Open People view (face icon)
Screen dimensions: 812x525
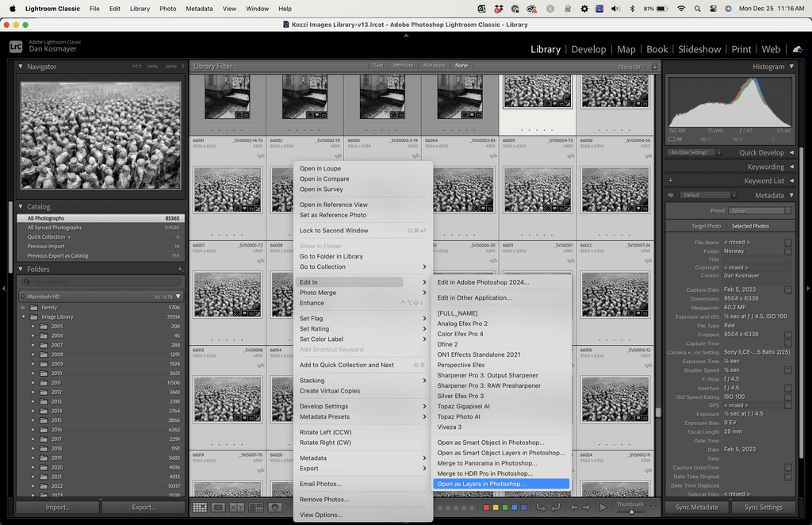(275, 508)
